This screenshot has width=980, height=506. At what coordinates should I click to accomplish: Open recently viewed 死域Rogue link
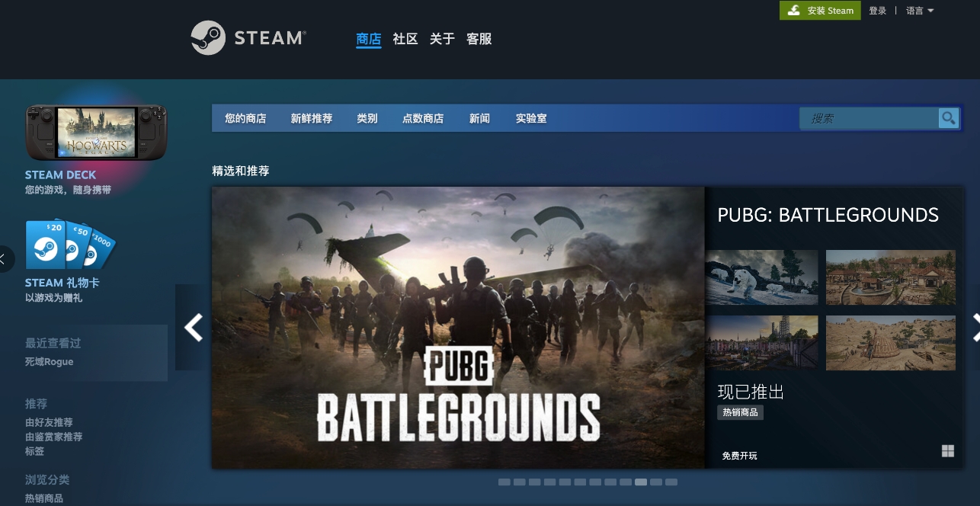coord(50,361)
